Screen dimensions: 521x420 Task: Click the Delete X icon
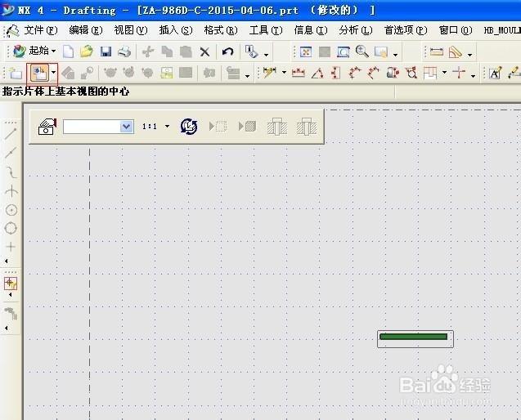(x=204, y=51)
